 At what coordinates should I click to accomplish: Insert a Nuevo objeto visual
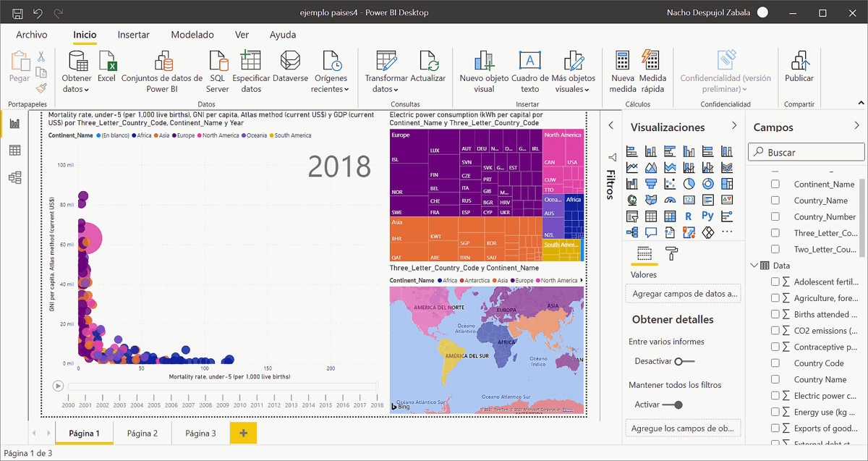(484, 72)
